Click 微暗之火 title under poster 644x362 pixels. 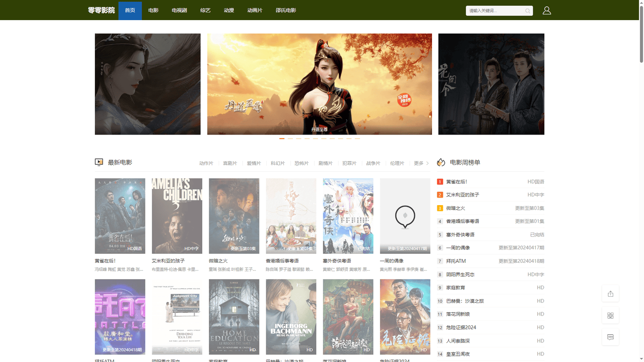[x=218, y=261]
